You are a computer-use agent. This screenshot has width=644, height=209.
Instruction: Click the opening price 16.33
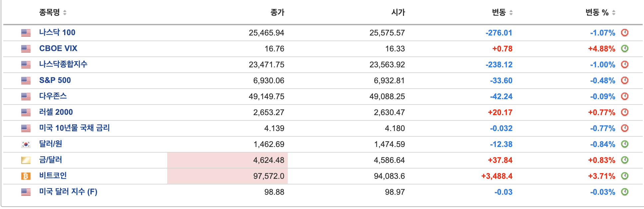(395, 49)
